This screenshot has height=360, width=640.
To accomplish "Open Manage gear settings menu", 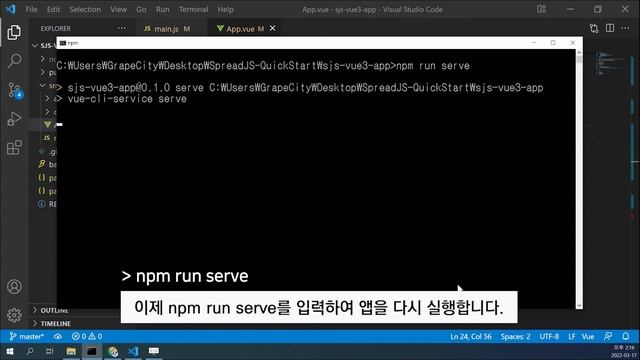I will (x=14, y=315).
